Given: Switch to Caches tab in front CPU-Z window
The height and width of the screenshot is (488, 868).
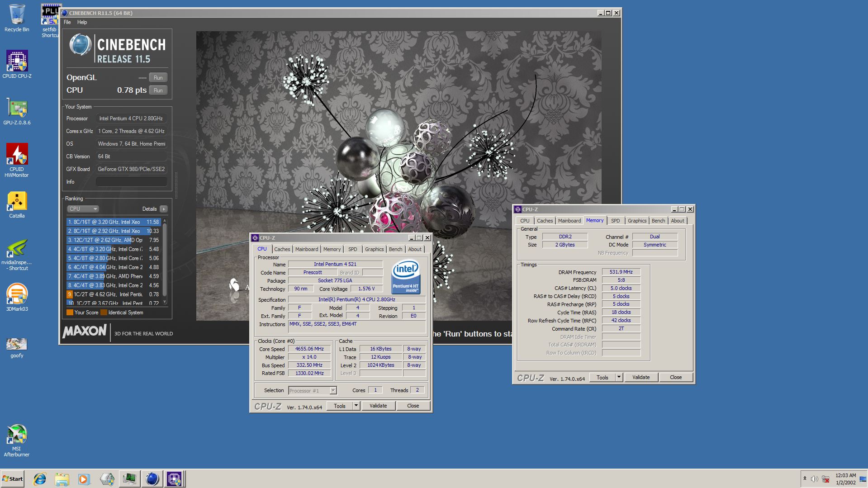Looking at the screenshot, I should click(282, 249).
